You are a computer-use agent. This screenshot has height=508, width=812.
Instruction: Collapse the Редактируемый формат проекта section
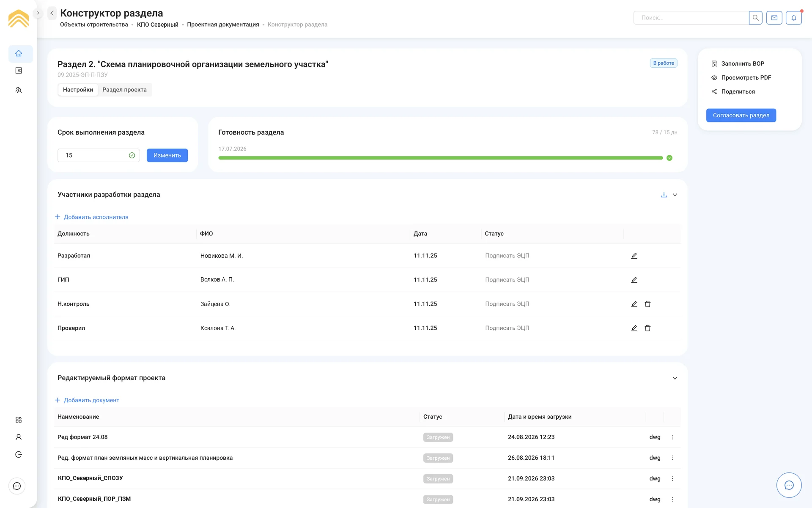(675, 378)
